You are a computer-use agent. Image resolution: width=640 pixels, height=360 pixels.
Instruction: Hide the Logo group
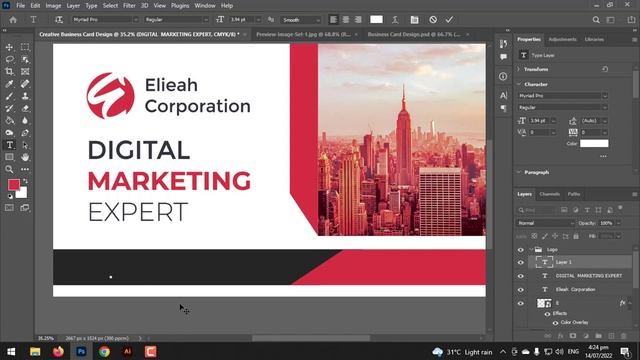pyautogui.click(x=520, y=250)
